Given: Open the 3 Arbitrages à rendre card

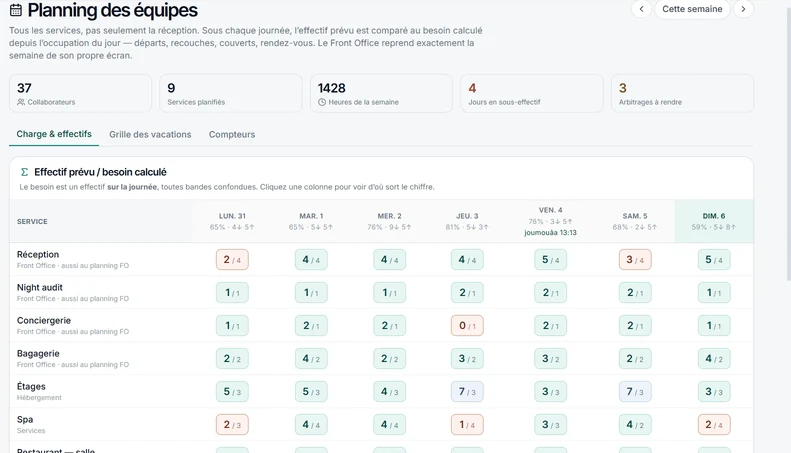Looking at the screenshot, I should (x=682, y=93).
